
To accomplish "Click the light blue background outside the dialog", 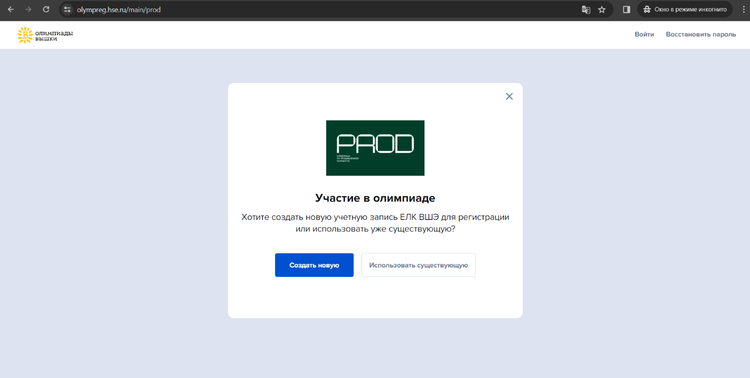I will click(x=115, y=215).
